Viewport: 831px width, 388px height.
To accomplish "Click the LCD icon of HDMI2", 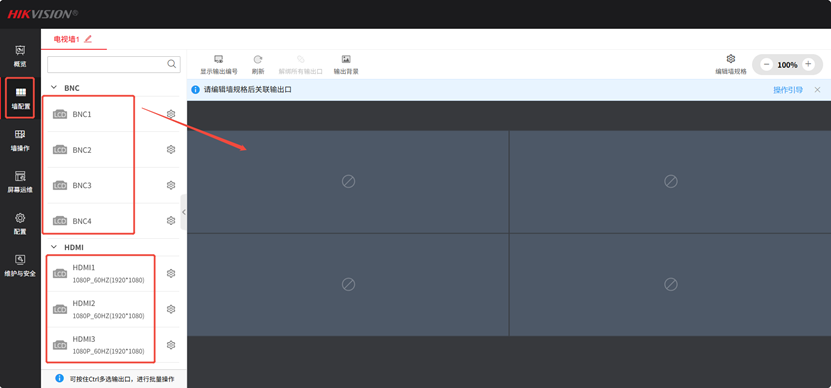I will 60,309.
